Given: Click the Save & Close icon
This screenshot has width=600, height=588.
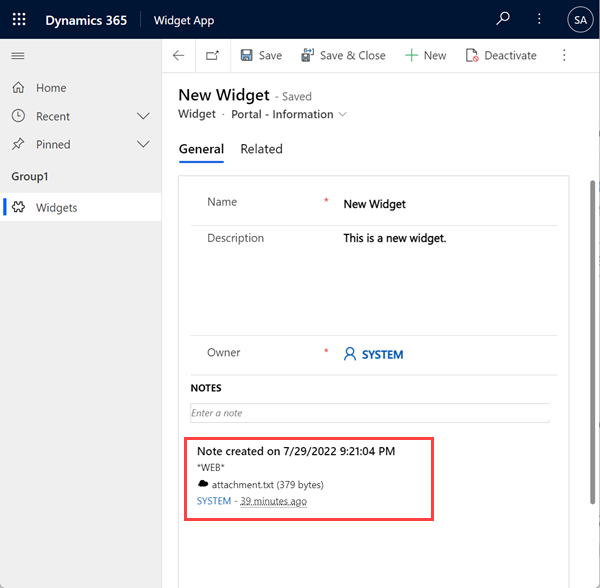Looking at the screenshot, I should pos(307,55).
